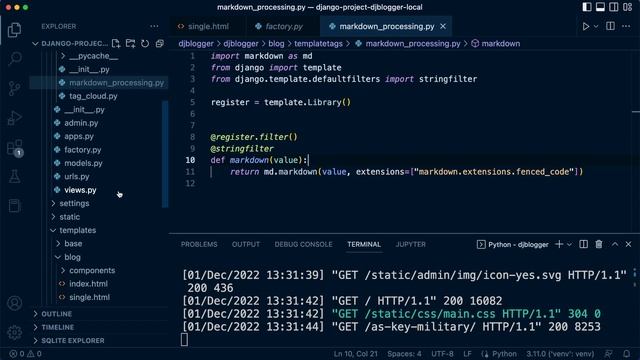Viewport: 640px width, 360px height.
Task: Open the Run and Debug view
Action: 15,118
